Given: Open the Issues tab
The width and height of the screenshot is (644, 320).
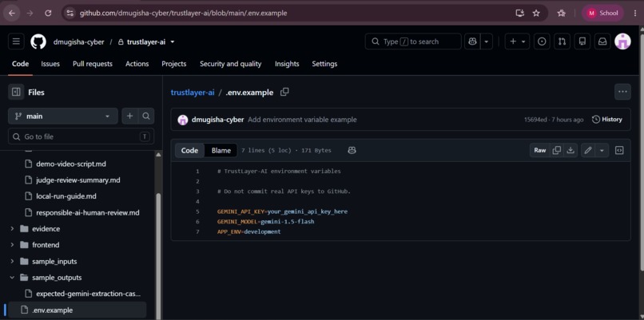Looking at the screenshot, I should [50, 64].
